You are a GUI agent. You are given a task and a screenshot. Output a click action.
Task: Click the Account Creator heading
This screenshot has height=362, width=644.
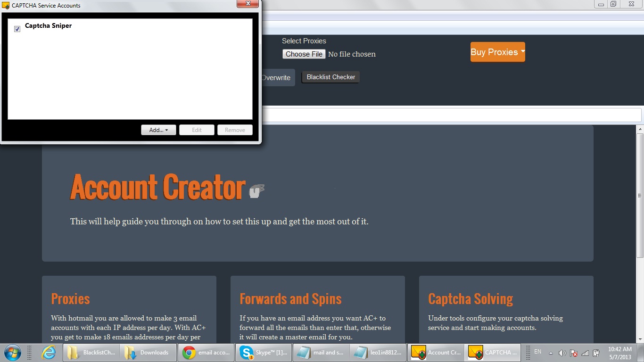(x=157, y=187)
